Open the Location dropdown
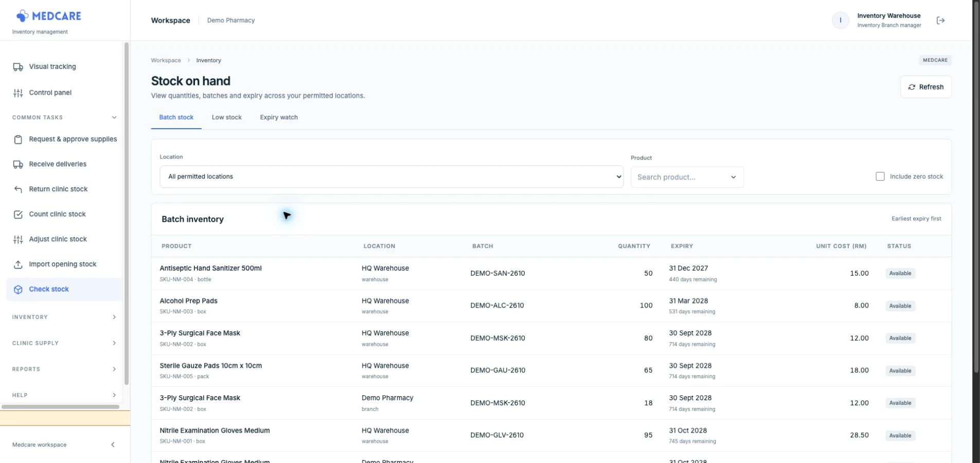The height and width of the screenshot is (463, 980). [391, 176]
